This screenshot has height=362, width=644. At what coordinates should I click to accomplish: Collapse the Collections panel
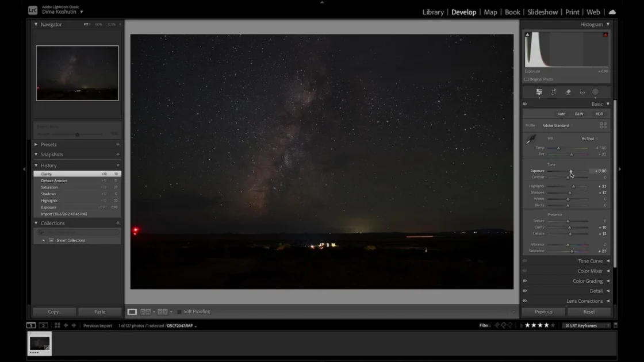(36, 224)
